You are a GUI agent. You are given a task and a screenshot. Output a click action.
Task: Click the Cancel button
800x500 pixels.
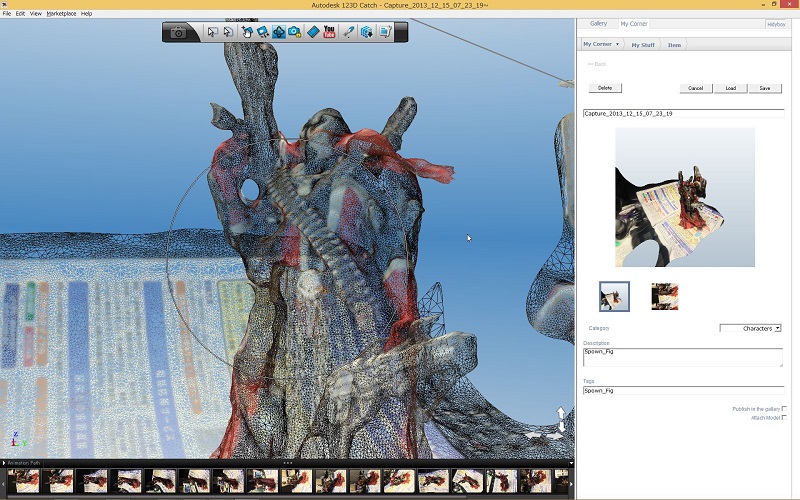[695, 88]
